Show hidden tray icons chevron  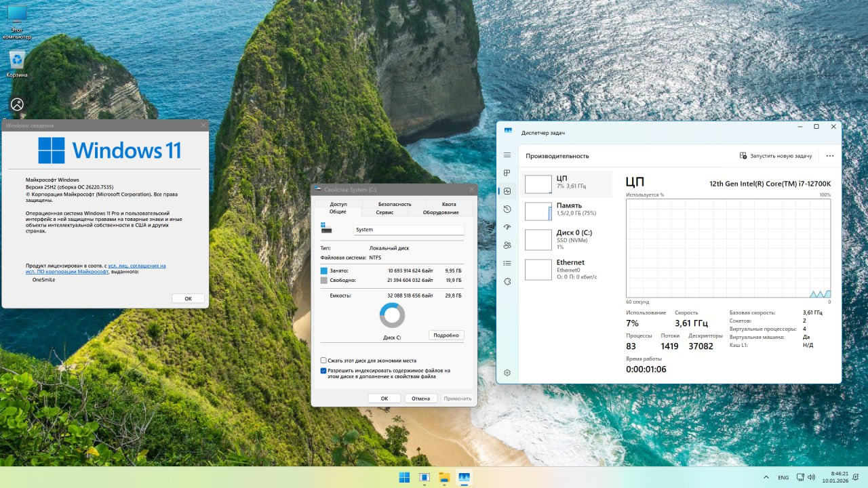point(766,477)
